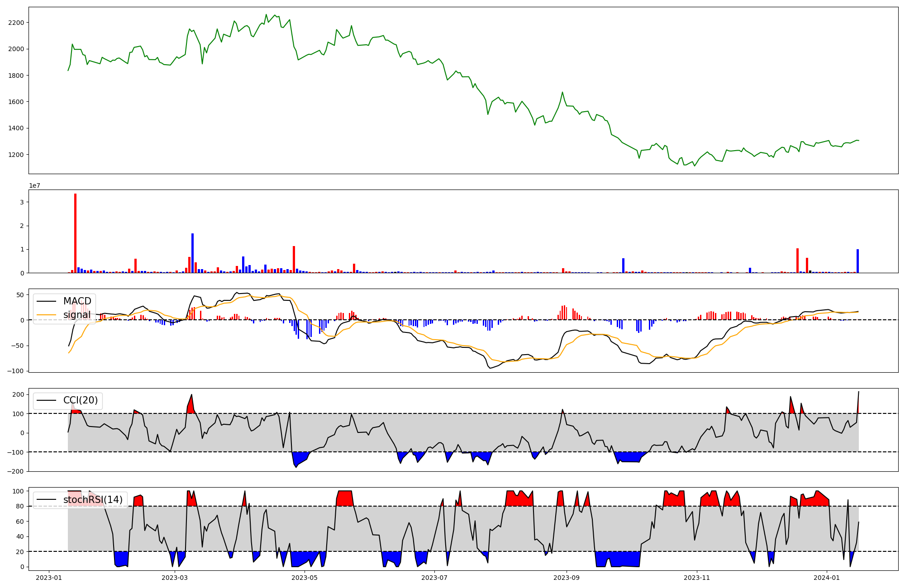Click the 80 label on the stochRSI axis
Image resolution: width=905 pixels, height=588 pixels.
(x=20, y=506)
